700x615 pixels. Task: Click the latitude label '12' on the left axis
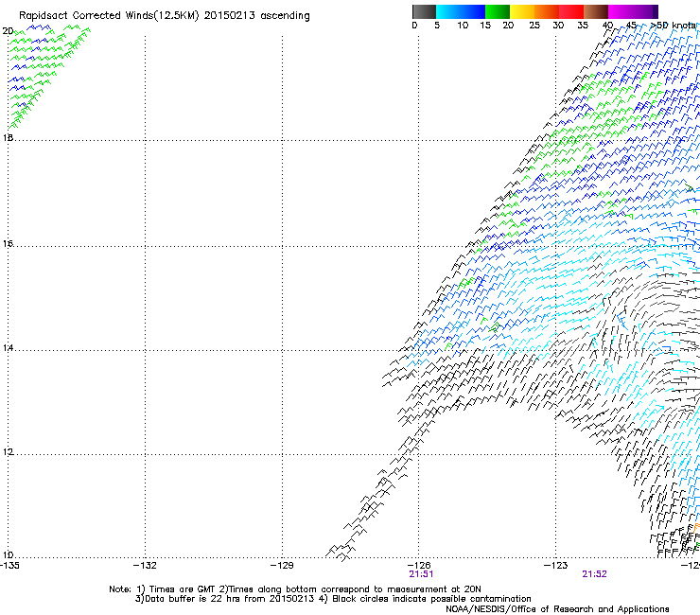8,452
